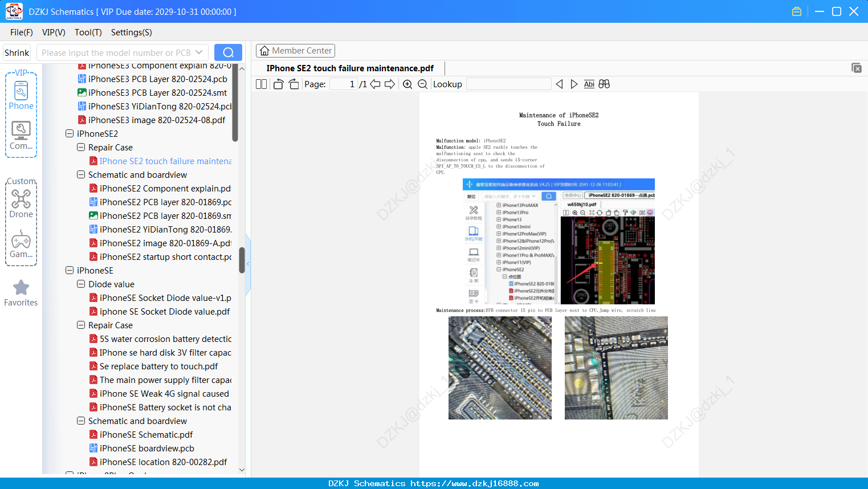Collapse iPhoneSE2 Schematic and boardview folder
This screenshot has height=489, width=868.
click(x=81, y=175)
